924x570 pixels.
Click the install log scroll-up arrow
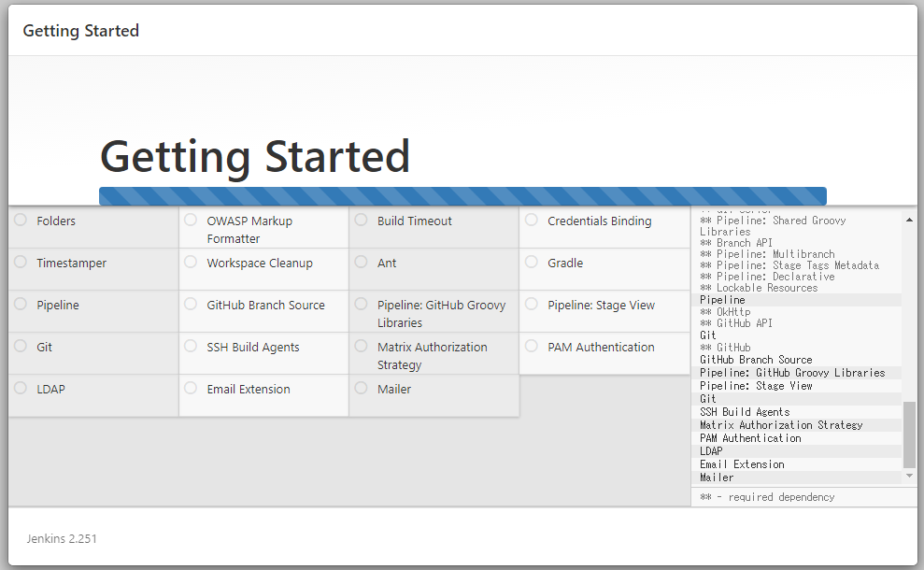pos(909,220)
